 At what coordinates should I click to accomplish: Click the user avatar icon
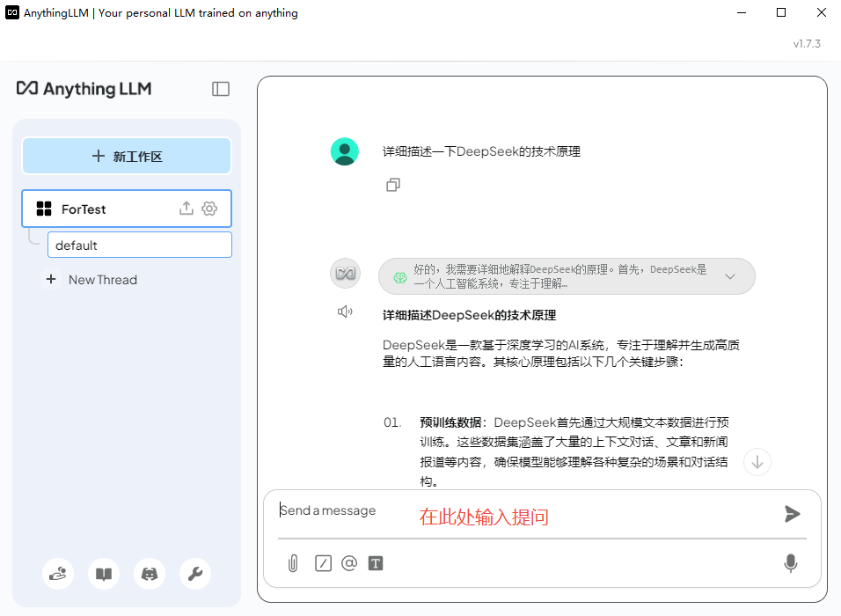tap(344, 151)
